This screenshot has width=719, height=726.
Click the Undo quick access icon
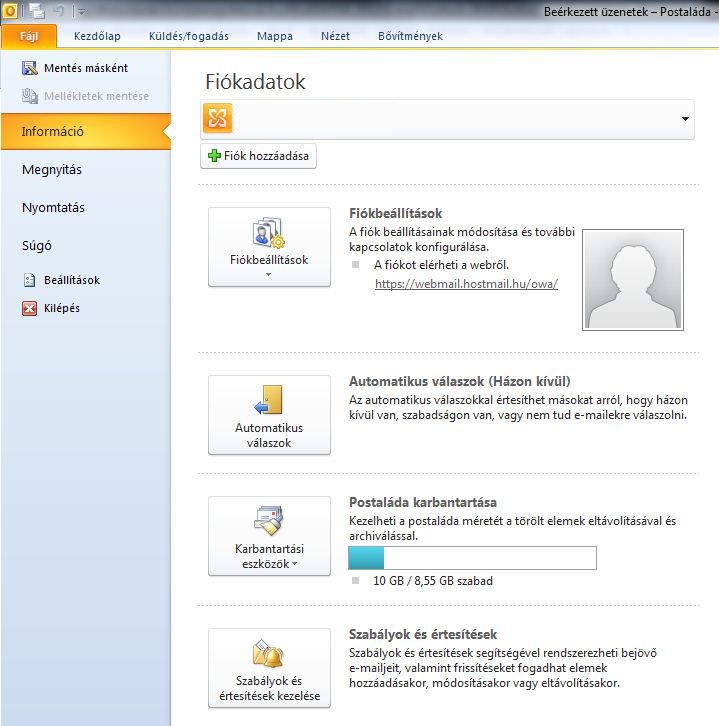click(x=59, y=11)
